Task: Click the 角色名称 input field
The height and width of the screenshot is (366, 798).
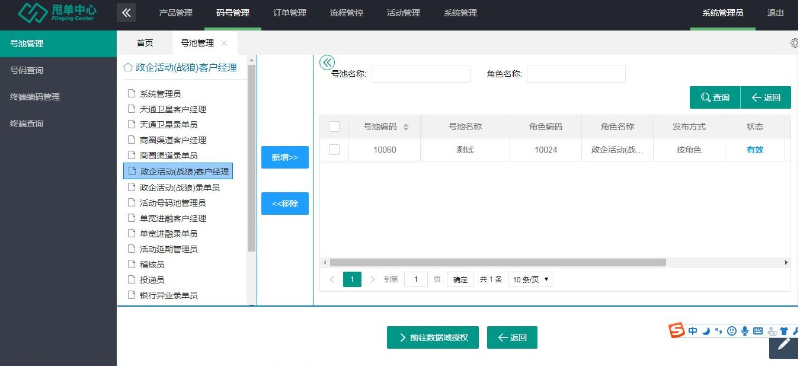Action: 576,74
